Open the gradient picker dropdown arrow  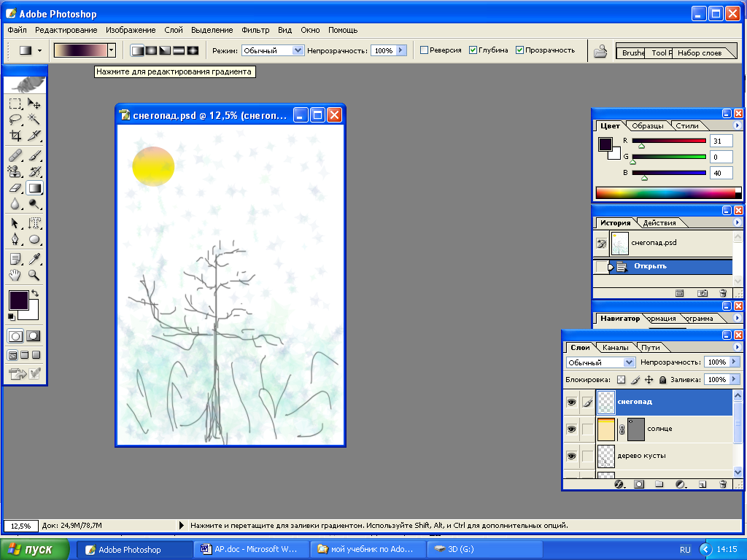click(x=112, y=50)
